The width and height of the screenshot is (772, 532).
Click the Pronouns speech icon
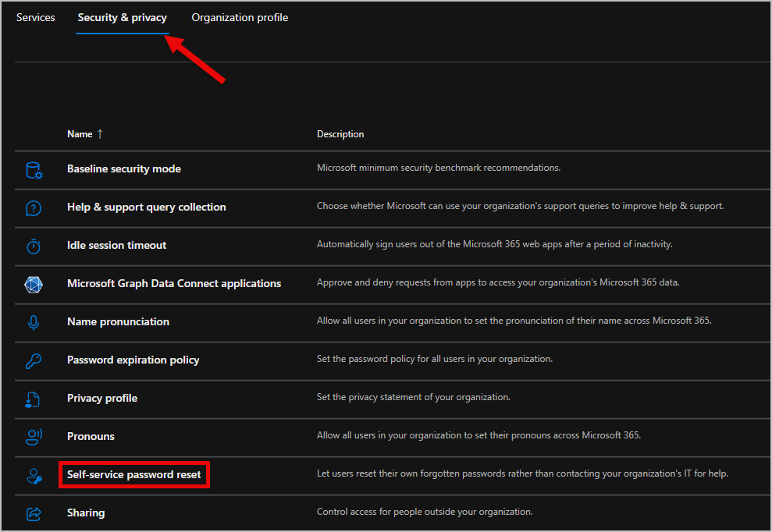34,436
